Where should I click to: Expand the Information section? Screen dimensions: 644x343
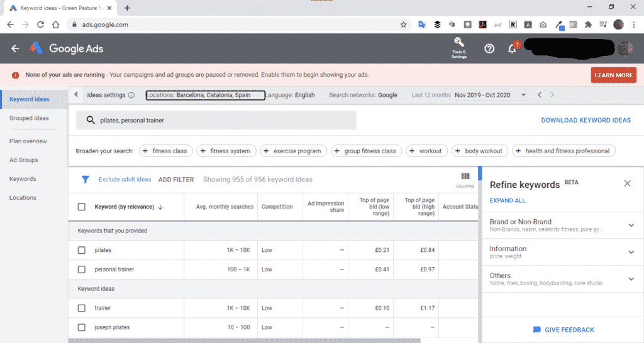coord(631,252)
